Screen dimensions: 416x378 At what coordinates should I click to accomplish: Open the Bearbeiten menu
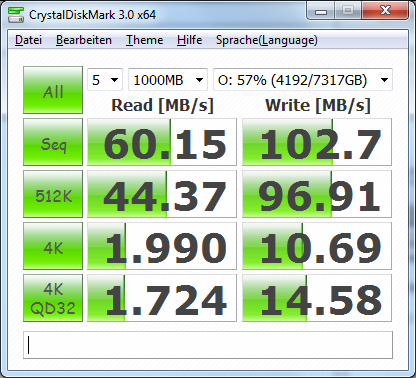(x=84, y=40)
